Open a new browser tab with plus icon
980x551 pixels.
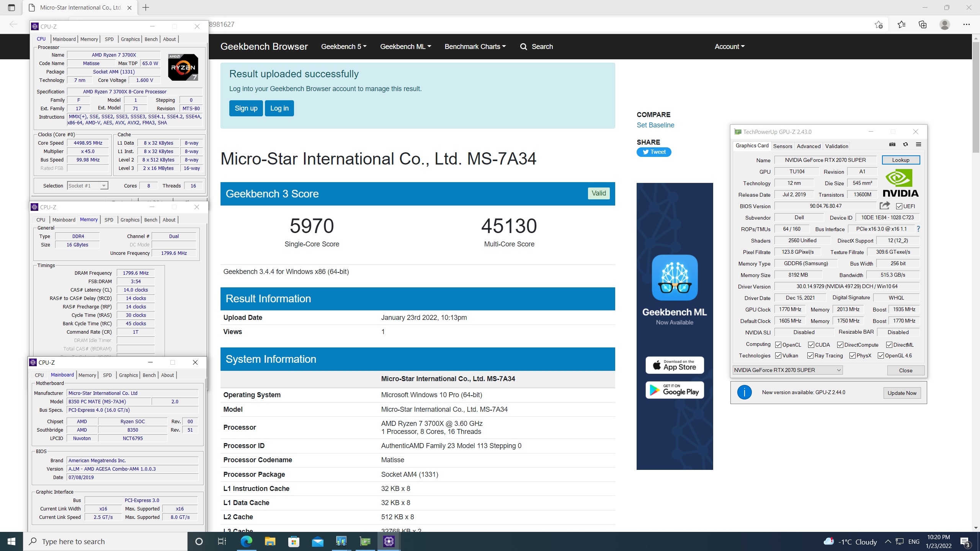coord(145,7)
